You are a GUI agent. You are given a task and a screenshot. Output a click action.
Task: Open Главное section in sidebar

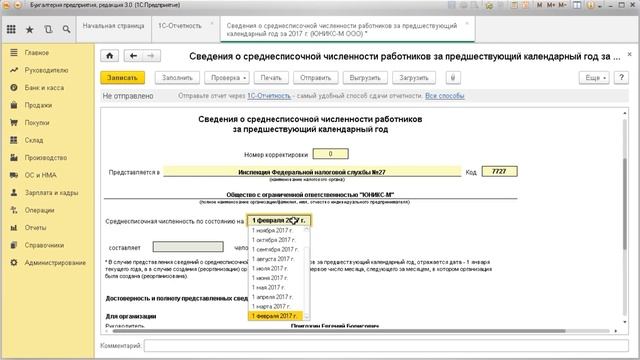click(x=36, y=53)
